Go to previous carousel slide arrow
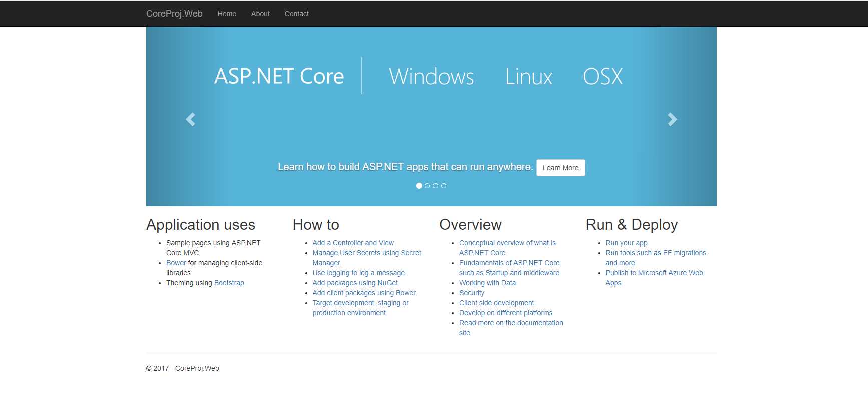The image size is (868, 394). 190,119
